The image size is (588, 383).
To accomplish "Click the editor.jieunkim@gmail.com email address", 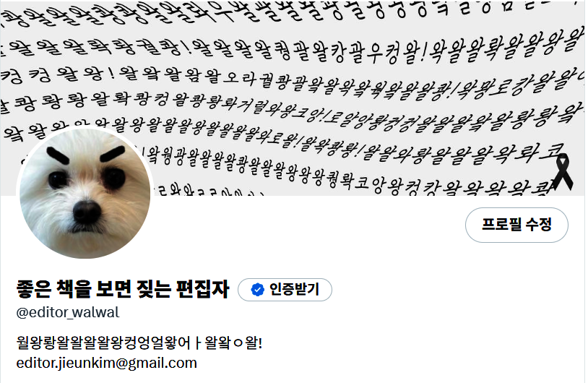I will point(106,363).
